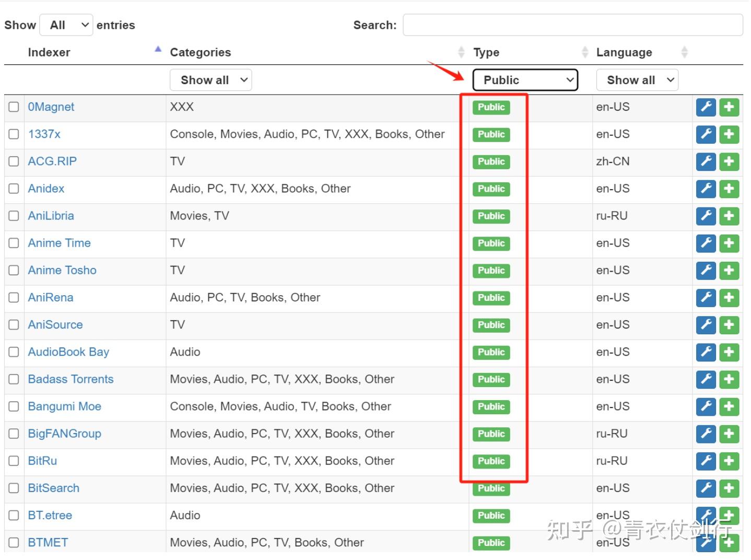Open the Categories filter dropdown
751x560 pixels.
pyautogui.click(x=211, y=80)
